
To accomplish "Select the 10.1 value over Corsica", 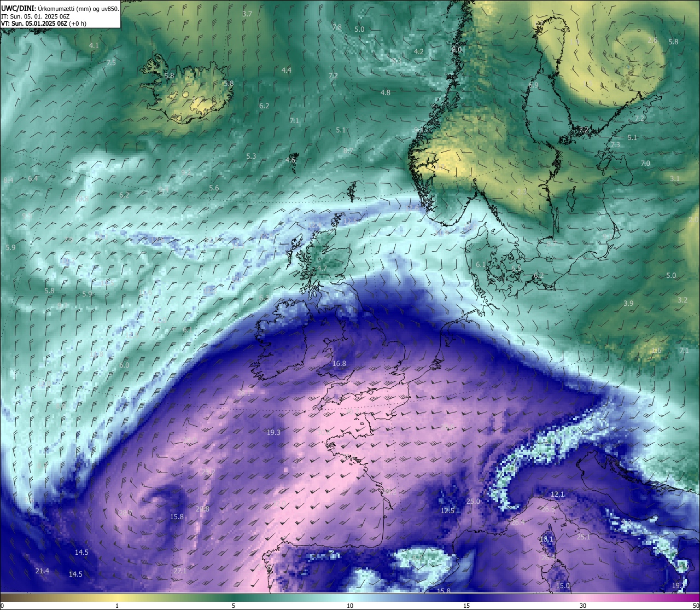I will (546, 539).
